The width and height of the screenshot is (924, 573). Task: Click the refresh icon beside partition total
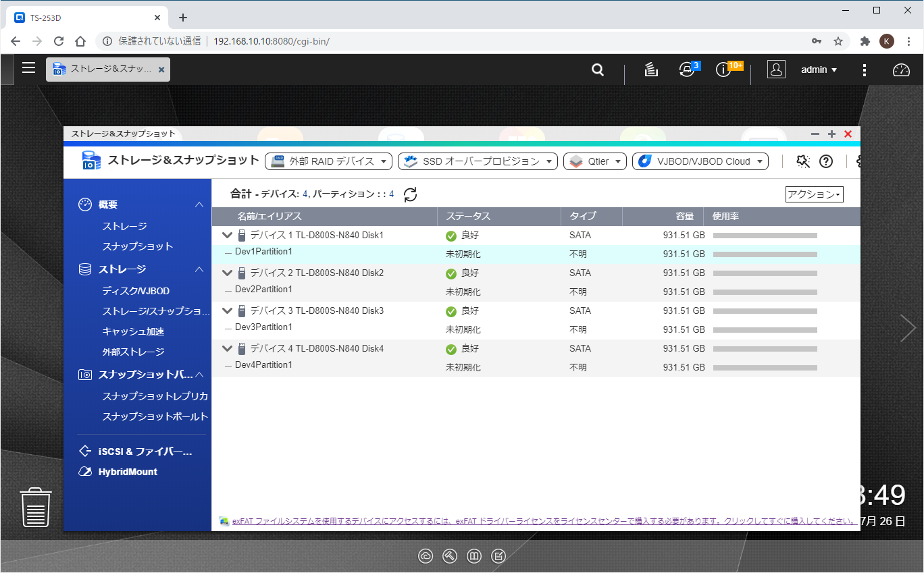(x=410, y=194)
